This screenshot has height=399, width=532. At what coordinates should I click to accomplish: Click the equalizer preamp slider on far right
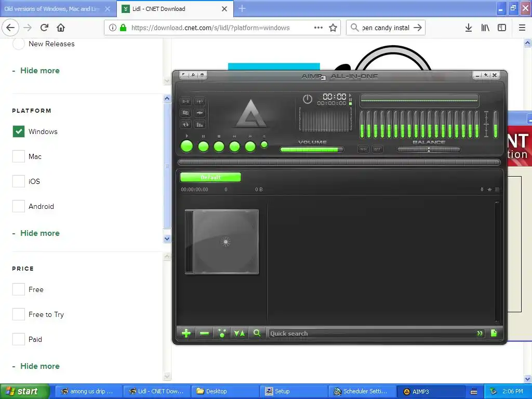[496, 124]
